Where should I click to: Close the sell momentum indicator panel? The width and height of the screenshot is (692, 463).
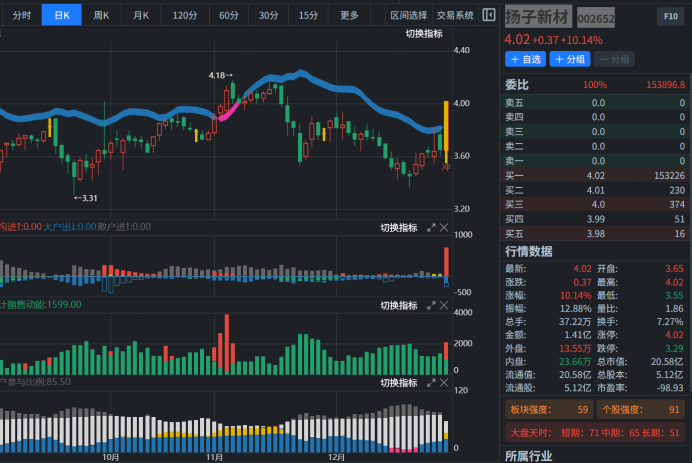[444, 305]
